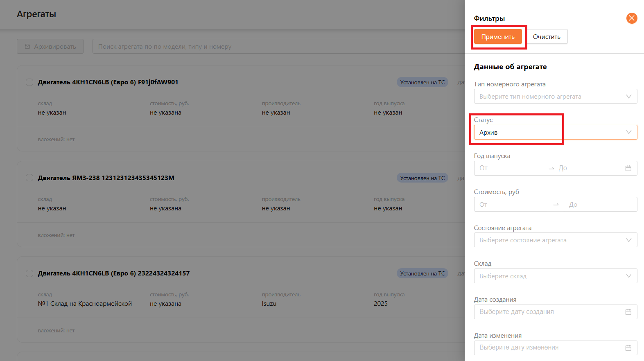The width and height of the screenshot is (644, 361).
Task: Select checkbox for Двигатель 4KH1CN6LB F91j0fAW901
Action: tap(29, 82)
